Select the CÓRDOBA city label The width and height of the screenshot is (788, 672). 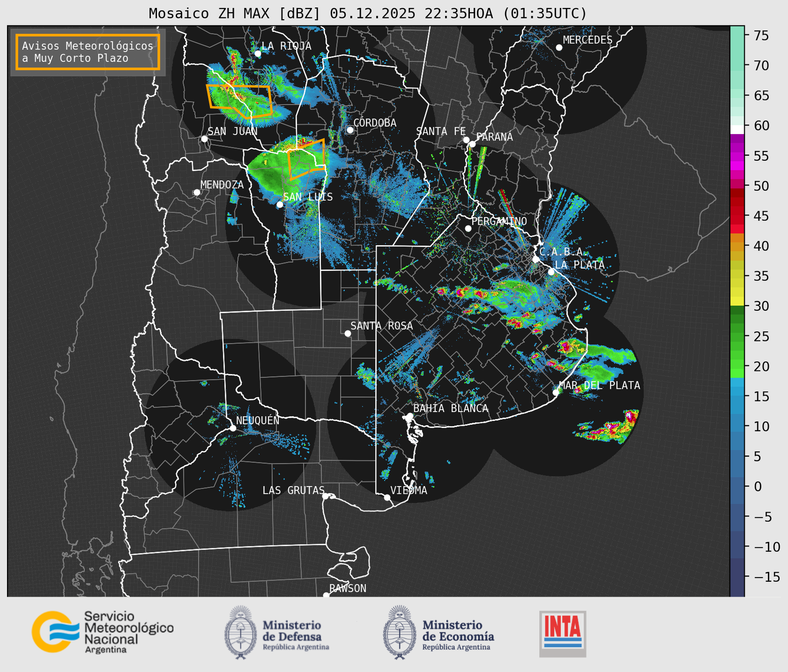(375, 123)
